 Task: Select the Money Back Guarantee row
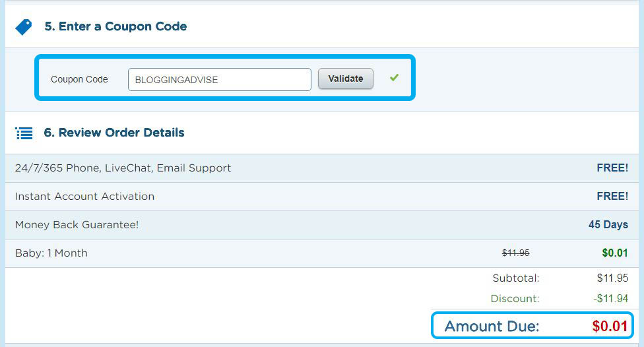321,224
